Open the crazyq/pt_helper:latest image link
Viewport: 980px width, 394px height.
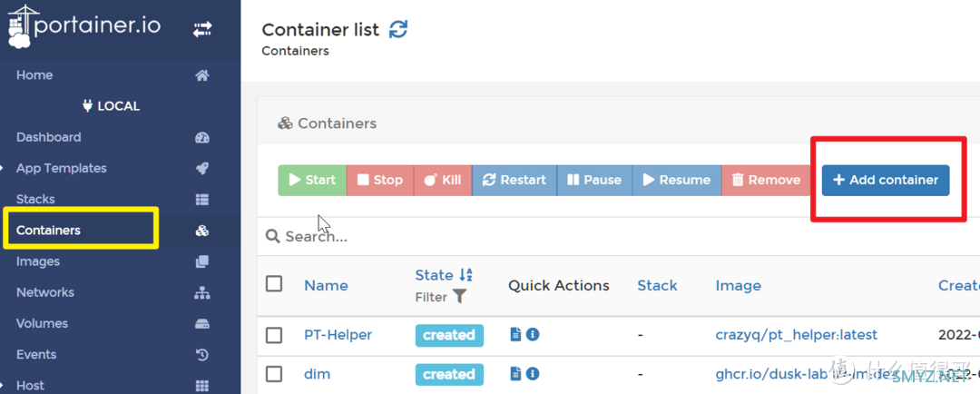[796, 335]
